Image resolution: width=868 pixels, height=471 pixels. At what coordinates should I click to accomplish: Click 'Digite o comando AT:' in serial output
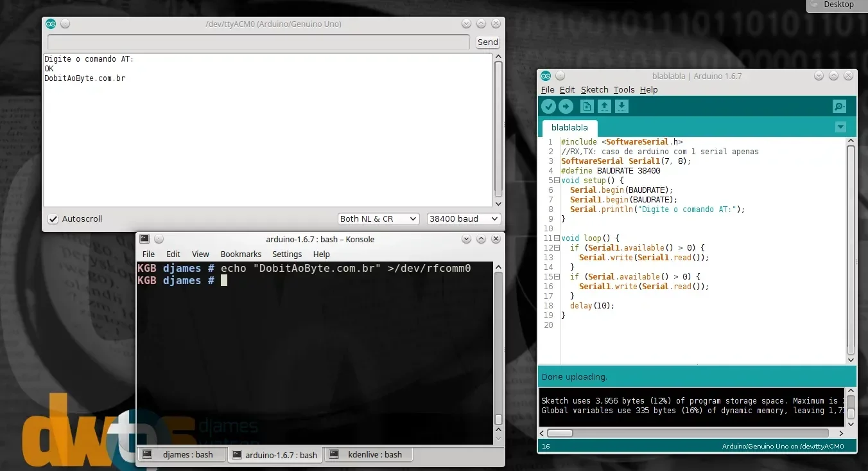[89, 59]
